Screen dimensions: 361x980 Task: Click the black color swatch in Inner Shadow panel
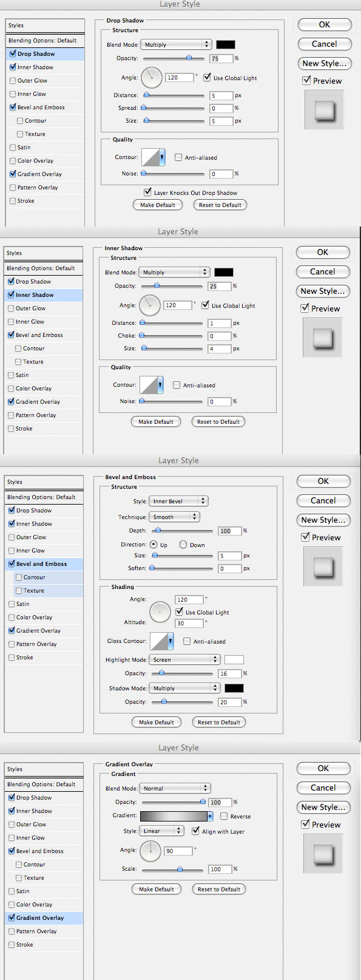point(224,272)
